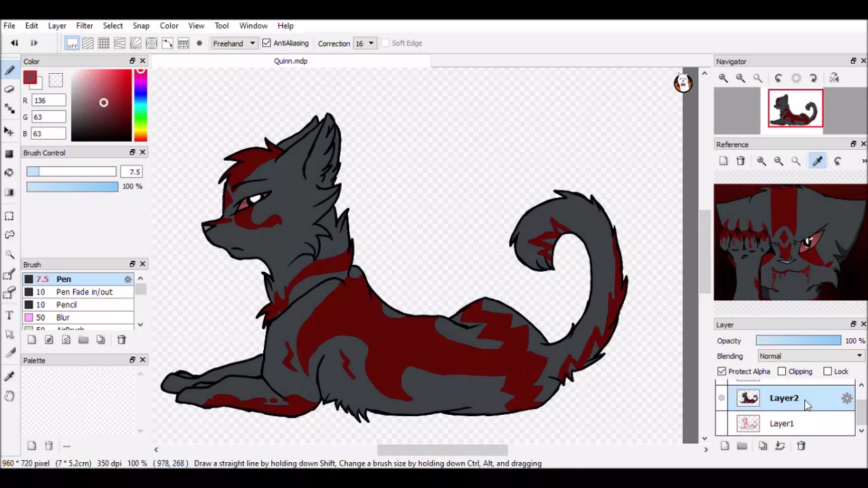Click the previous step arrow in toolbar
This screenshot has width=868, height=488.
pyautogui.click(x=14, y=43)
